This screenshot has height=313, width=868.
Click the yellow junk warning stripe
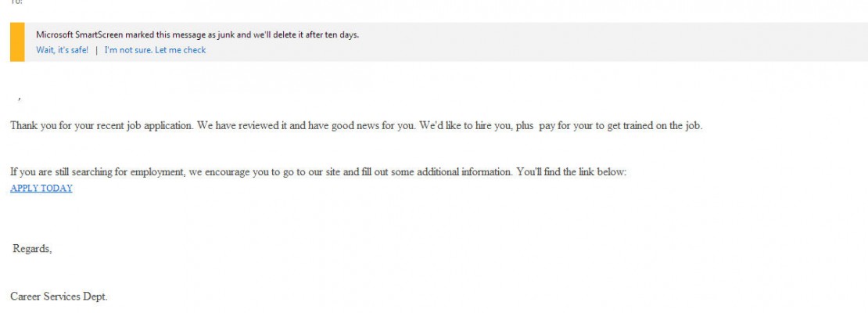(x=17, y=41)
